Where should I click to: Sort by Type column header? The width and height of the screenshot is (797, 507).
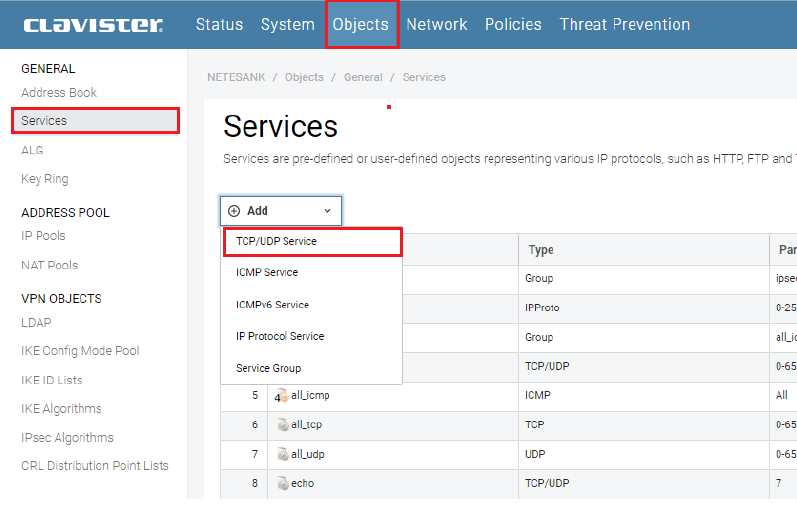pyautogui.click(x=541, y=250)
